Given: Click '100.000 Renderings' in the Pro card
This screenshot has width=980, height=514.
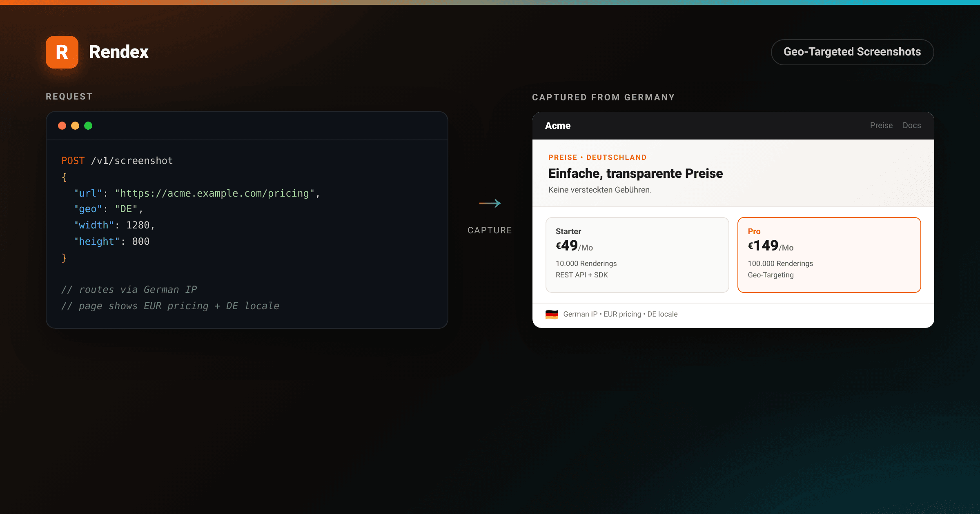Looking at the screenshot, I should point(780,264).
